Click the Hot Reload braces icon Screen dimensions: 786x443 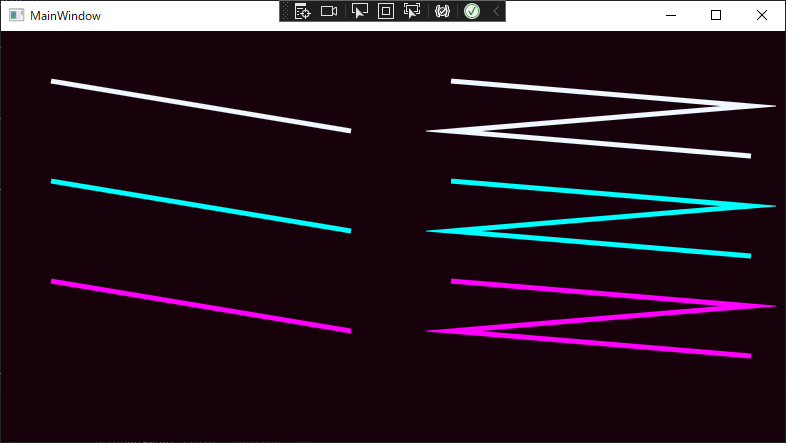[x=442, y=11]
